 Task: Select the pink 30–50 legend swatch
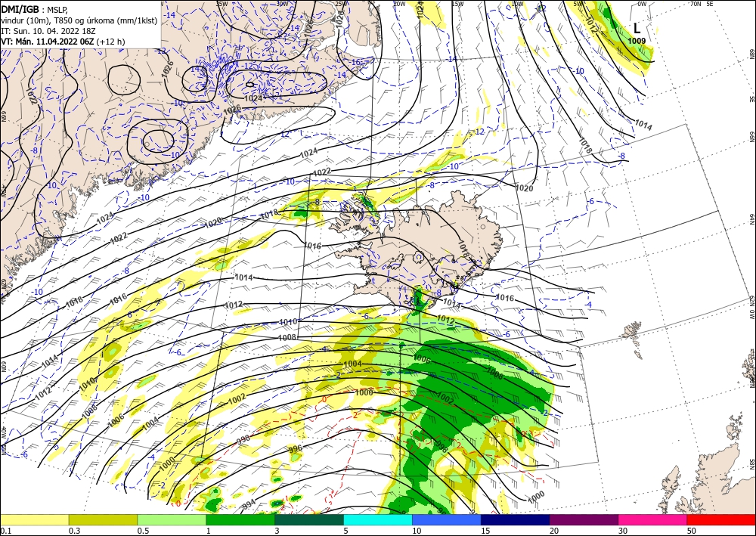click(x=653, y=519)
